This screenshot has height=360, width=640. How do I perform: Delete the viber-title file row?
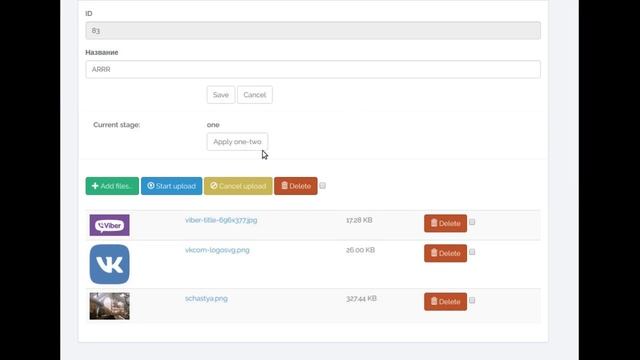(445, 223)
